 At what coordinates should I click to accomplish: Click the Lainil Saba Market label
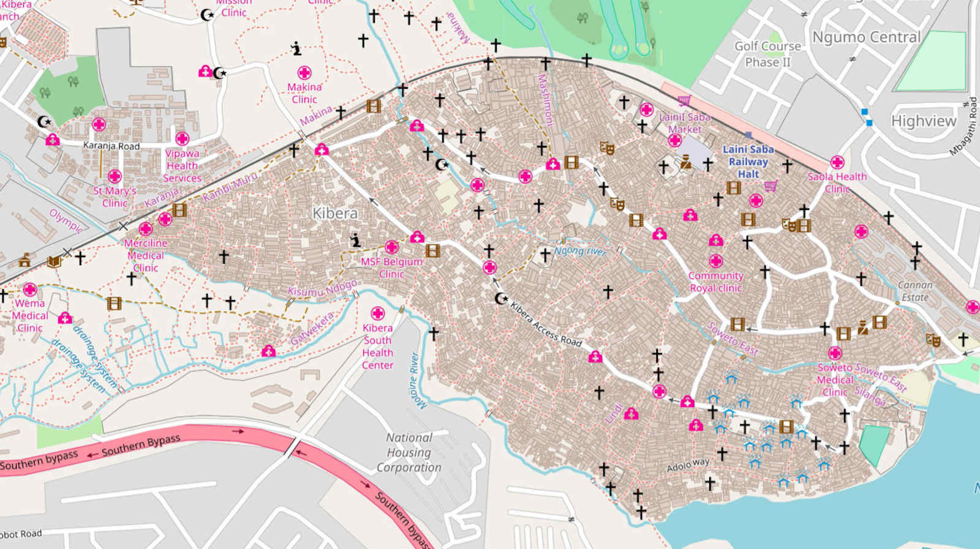click(x=685, y=123)
